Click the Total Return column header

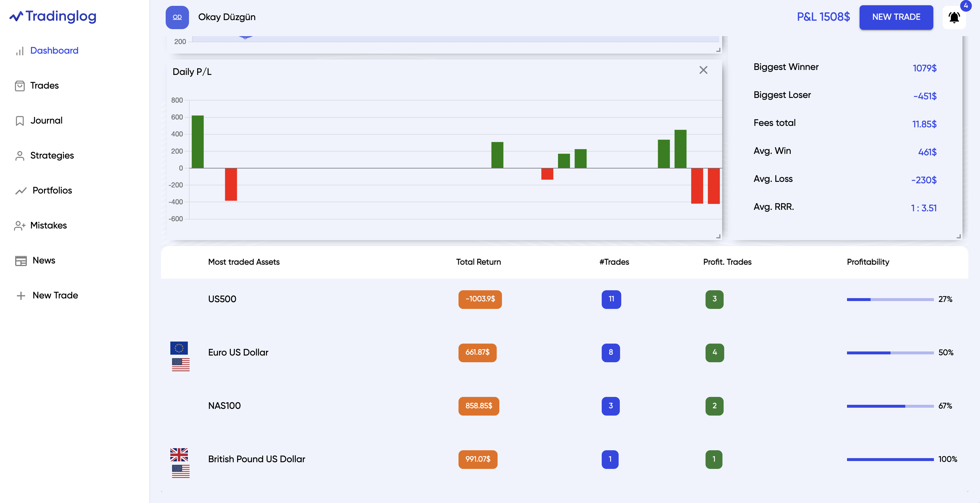coord(478,262)
